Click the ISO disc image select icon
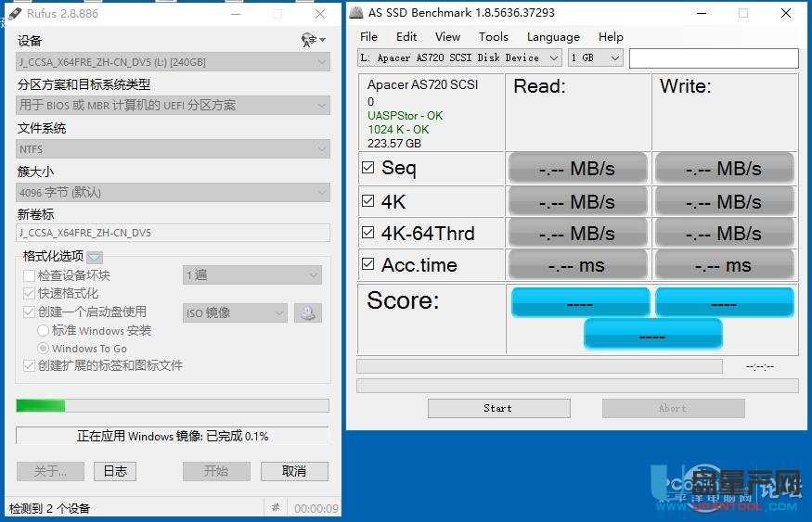Screen dimensions: 812x522 (308, 313)
